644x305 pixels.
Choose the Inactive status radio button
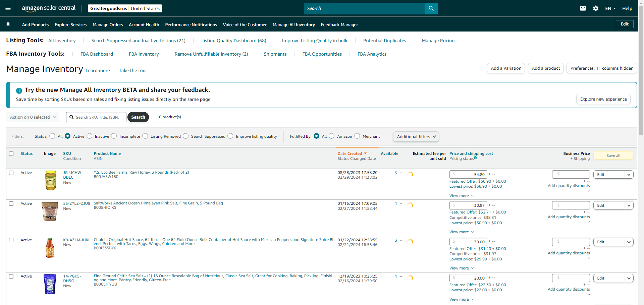[89, 136]
